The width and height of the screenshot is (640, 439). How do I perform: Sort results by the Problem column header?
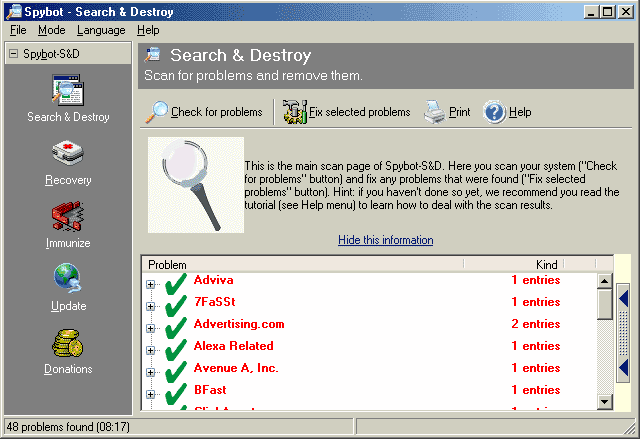point(300,264)
